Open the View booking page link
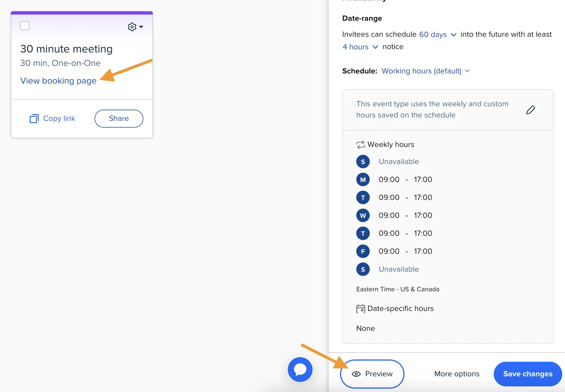 pos(58,81)
